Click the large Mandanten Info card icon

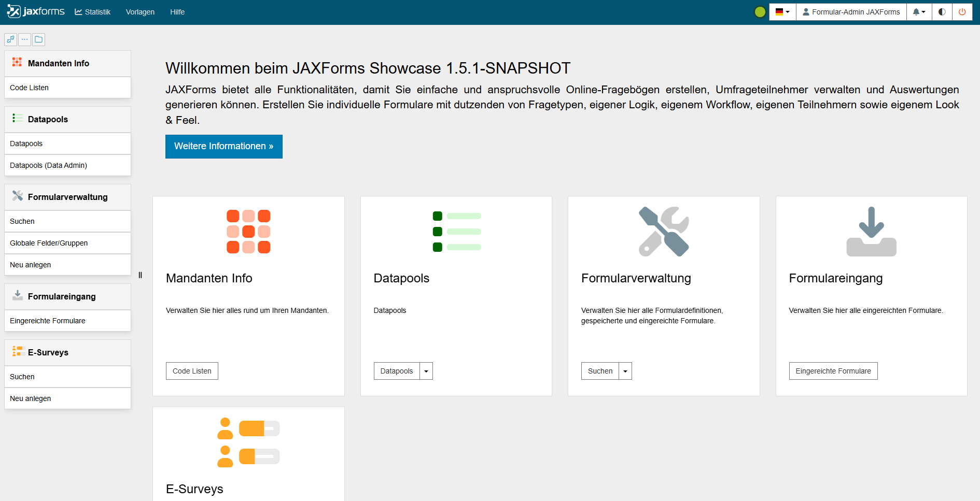pyautogui.click(x=248, y=232)
